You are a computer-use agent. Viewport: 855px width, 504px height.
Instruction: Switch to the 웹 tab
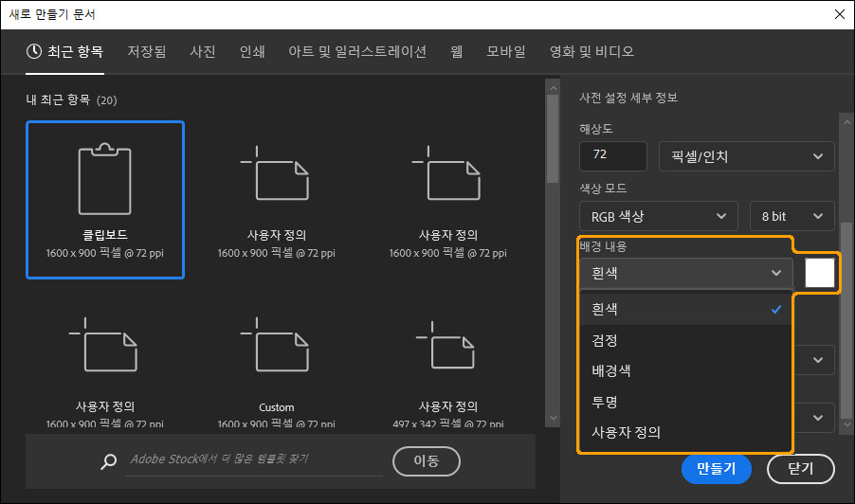(x=457, y=51)
